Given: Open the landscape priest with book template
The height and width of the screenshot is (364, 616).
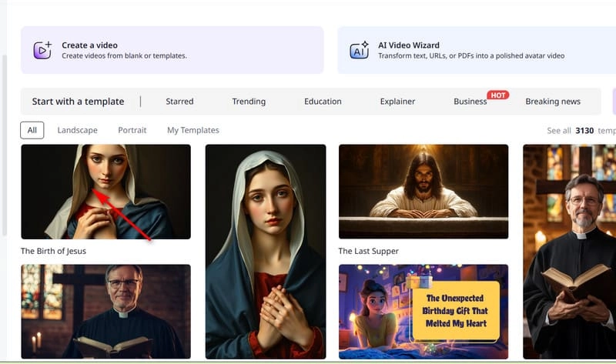Looking at the screenshot, I should (106, 312).
